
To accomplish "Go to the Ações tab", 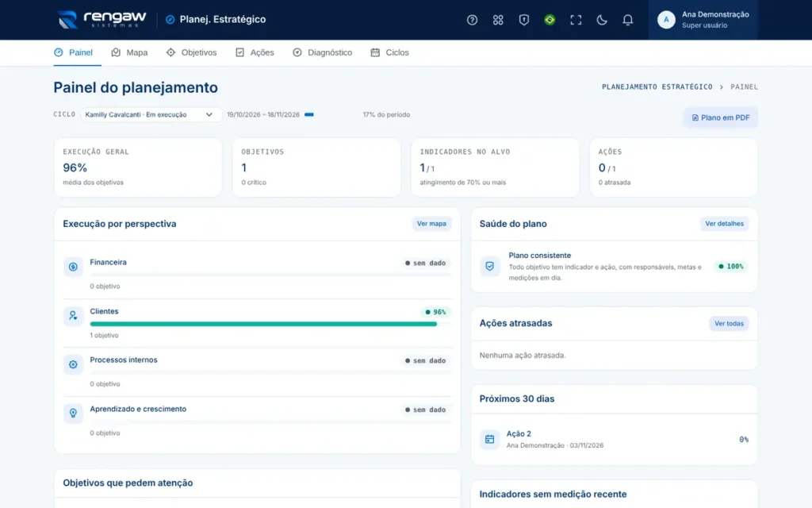I will tap(255, 52).
